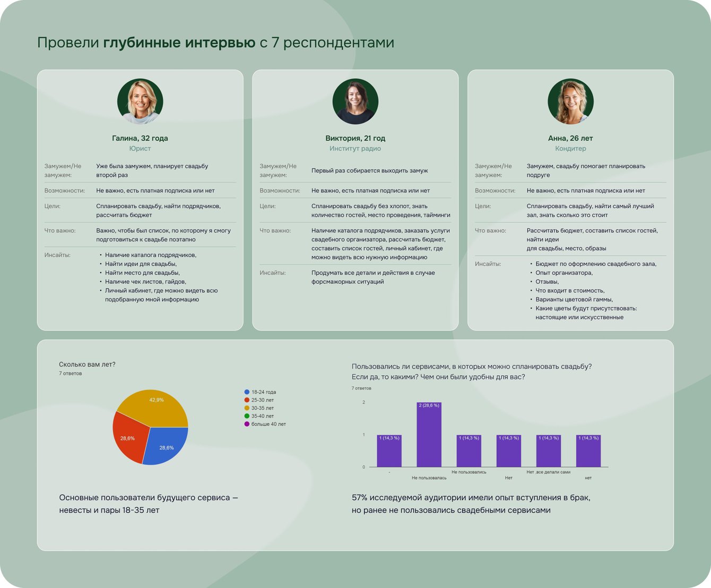
Task: Click bullet 'Наличие каталога подрядчиков,' in Галина's insights
Action: click(151, 255)
